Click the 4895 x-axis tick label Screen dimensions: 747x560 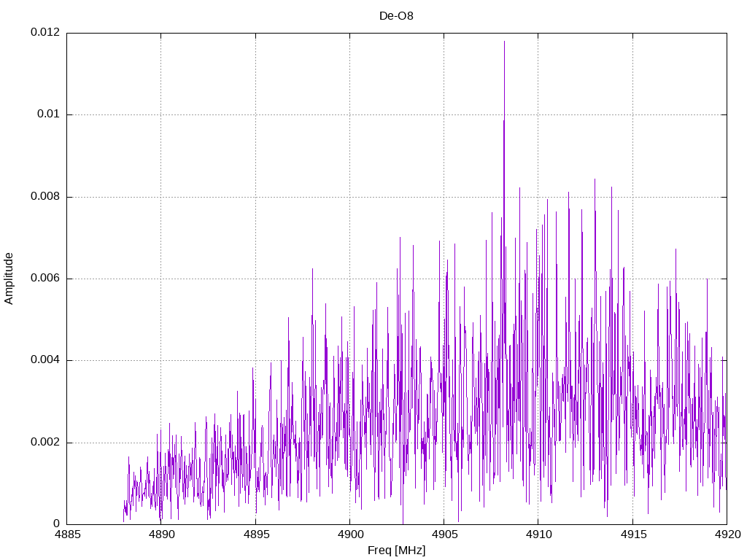pyautogui.click(x=256, y=534)
